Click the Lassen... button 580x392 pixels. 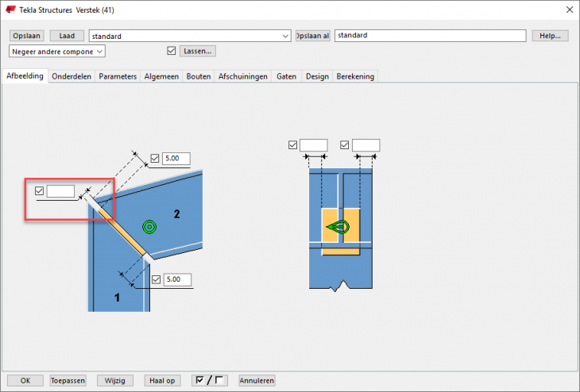(198, 51)
